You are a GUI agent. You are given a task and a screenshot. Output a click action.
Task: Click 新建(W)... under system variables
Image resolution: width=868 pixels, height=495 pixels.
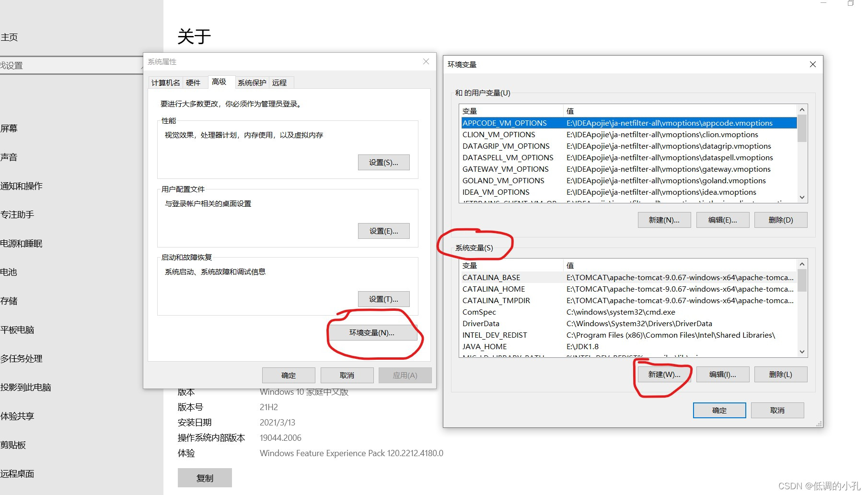tap(664, 374)
